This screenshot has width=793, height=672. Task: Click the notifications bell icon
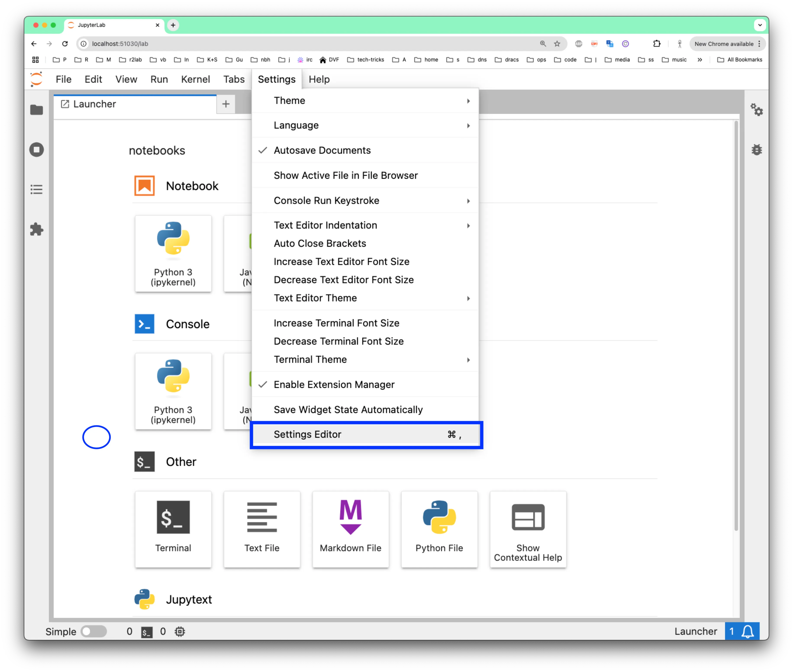(747, 631)
